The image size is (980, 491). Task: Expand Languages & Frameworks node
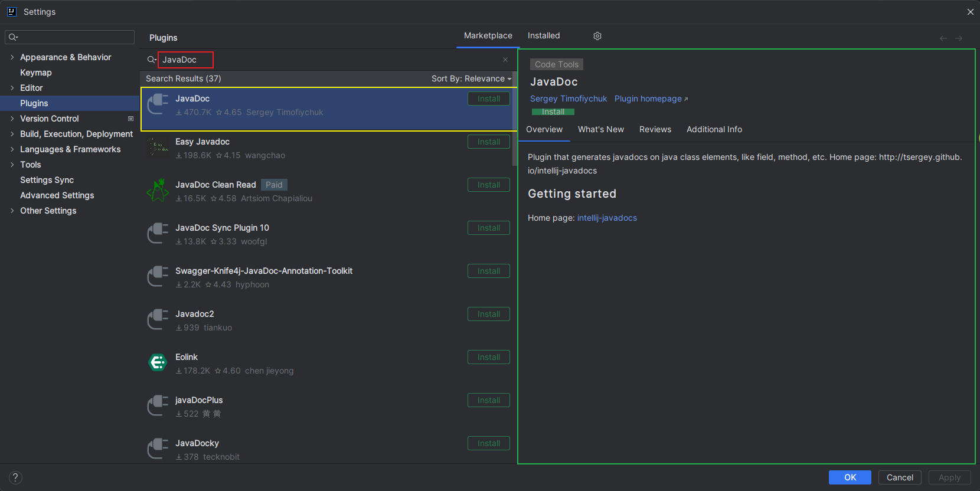[12, 149]
